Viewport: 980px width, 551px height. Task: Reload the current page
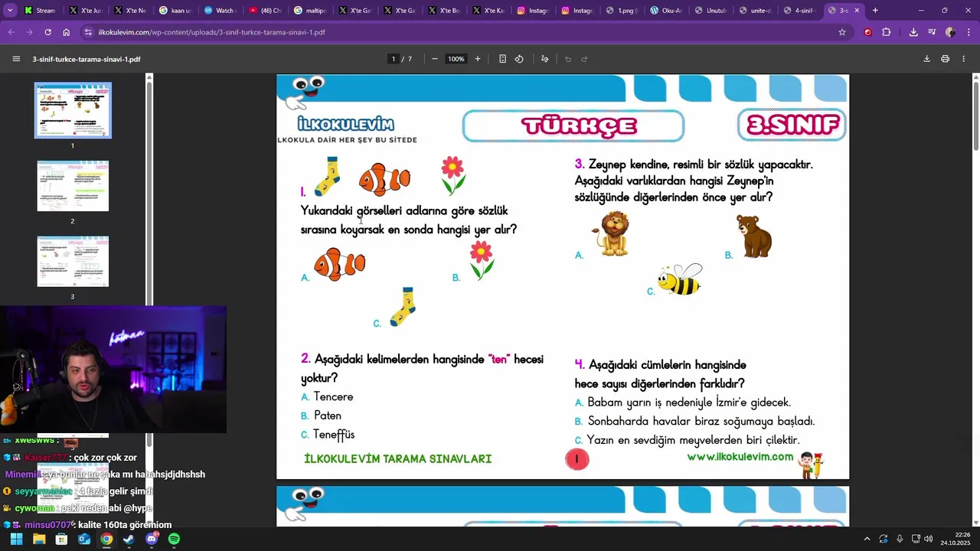[x=47, y=32]
